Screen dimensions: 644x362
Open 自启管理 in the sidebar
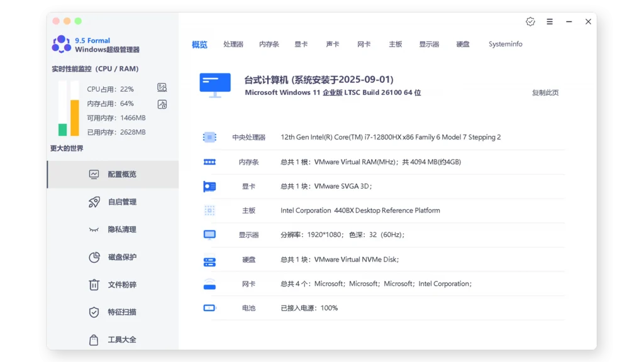tap(113, 202)
